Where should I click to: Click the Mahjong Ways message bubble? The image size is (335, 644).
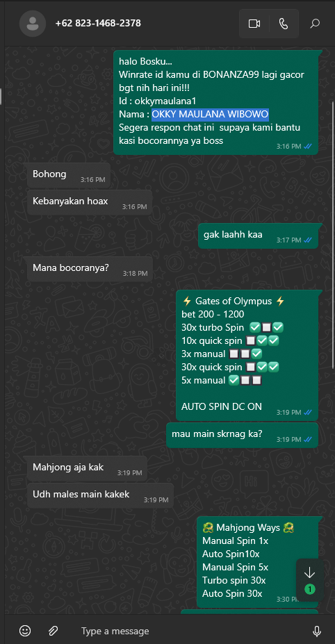(257, 562)
